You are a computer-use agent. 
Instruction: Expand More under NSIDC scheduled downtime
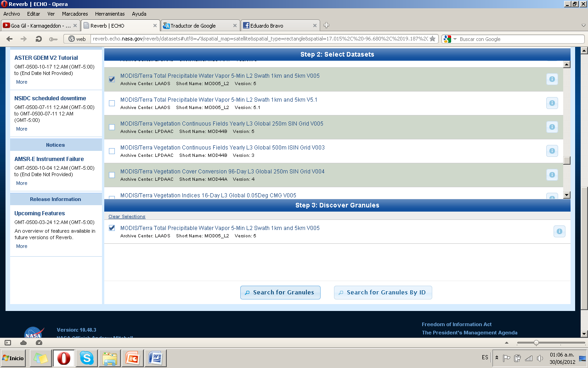coord(22,129)
